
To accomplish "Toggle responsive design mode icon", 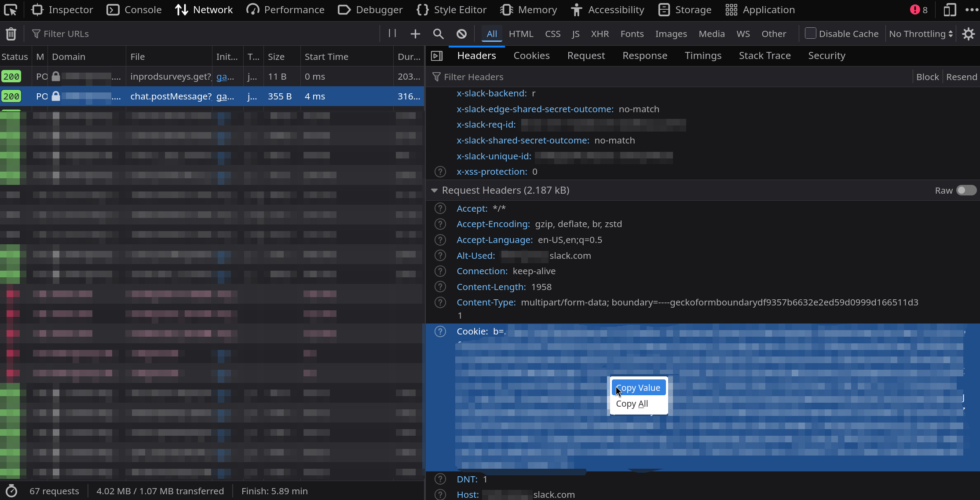I will (950, 10).
